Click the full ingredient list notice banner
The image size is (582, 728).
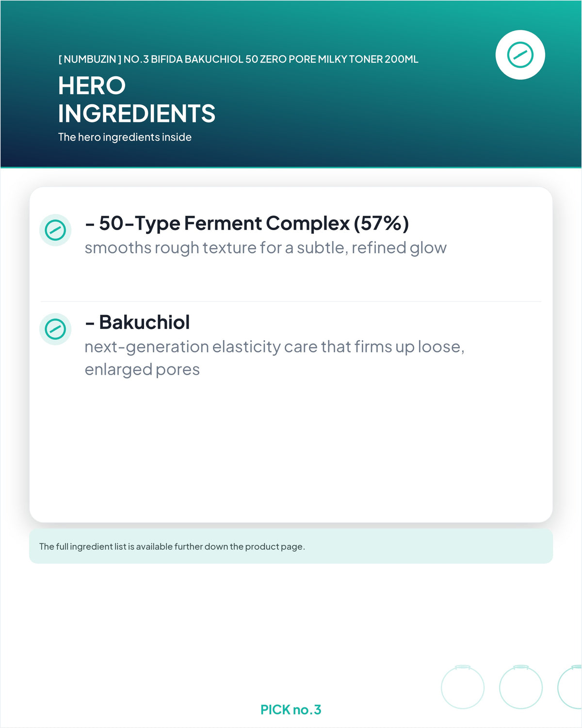[291, 546]
